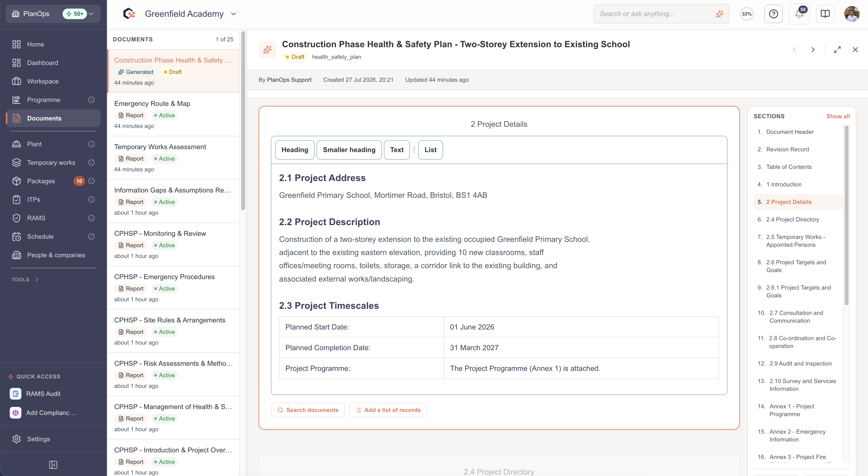Viewport: 868px width, 476px height.
Task: Go to Workspace in sidebar
Action: pyautogui.click(x=53, y=81)
